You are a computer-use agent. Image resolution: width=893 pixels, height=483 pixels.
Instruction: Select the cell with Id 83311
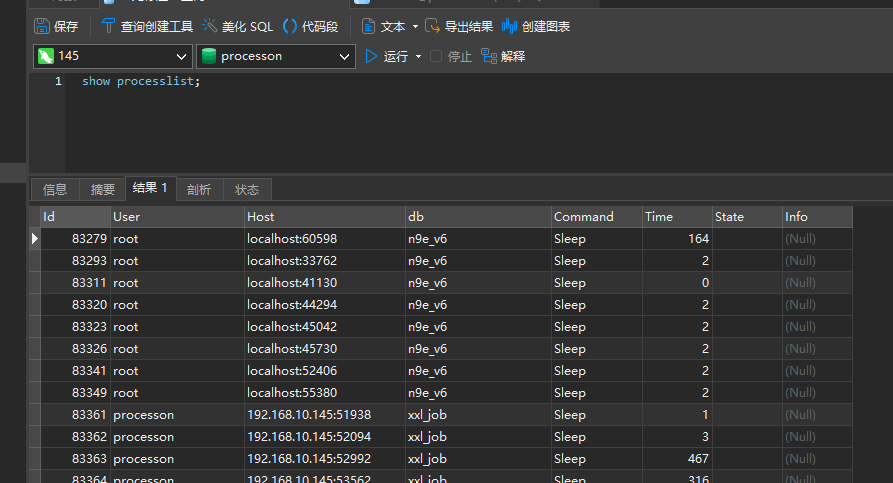point(75,283)
